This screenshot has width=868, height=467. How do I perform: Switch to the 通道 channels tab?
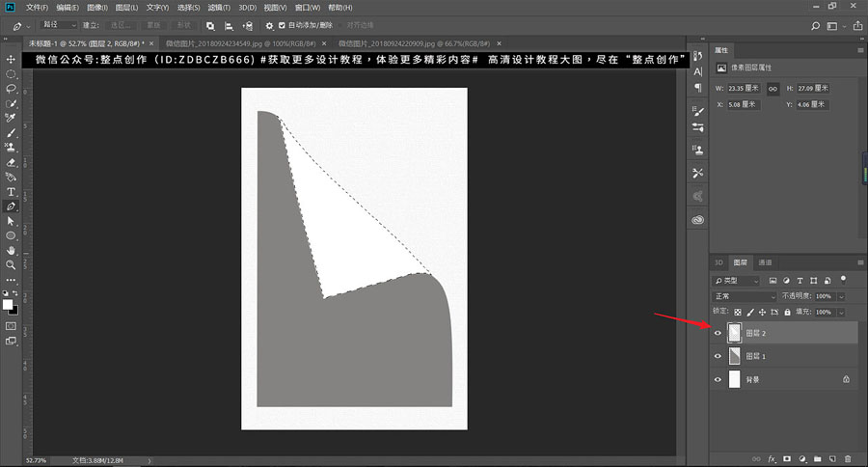coord(765,262)
